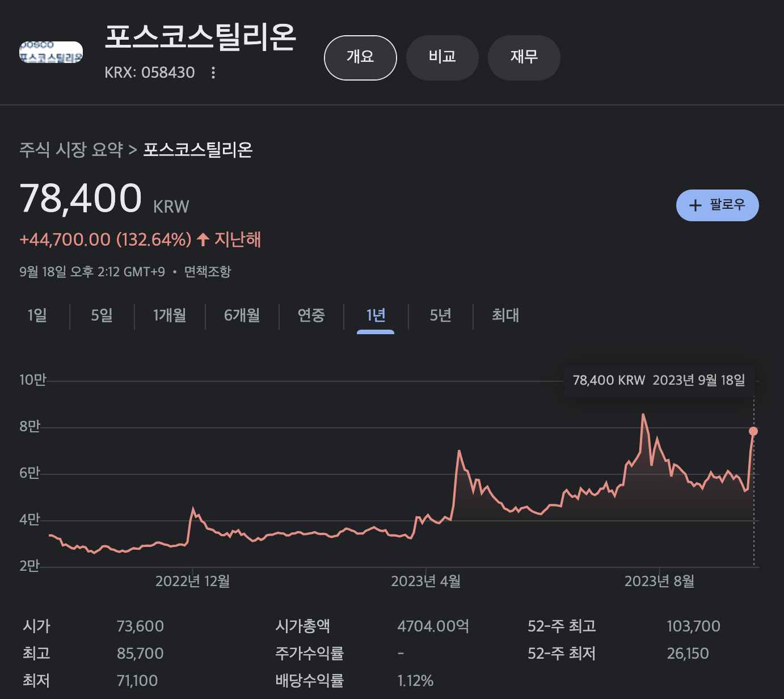Click the 4만 y-axis label
Image resolution: width=784 pixels, height=699 pixels.
point(30,519)
